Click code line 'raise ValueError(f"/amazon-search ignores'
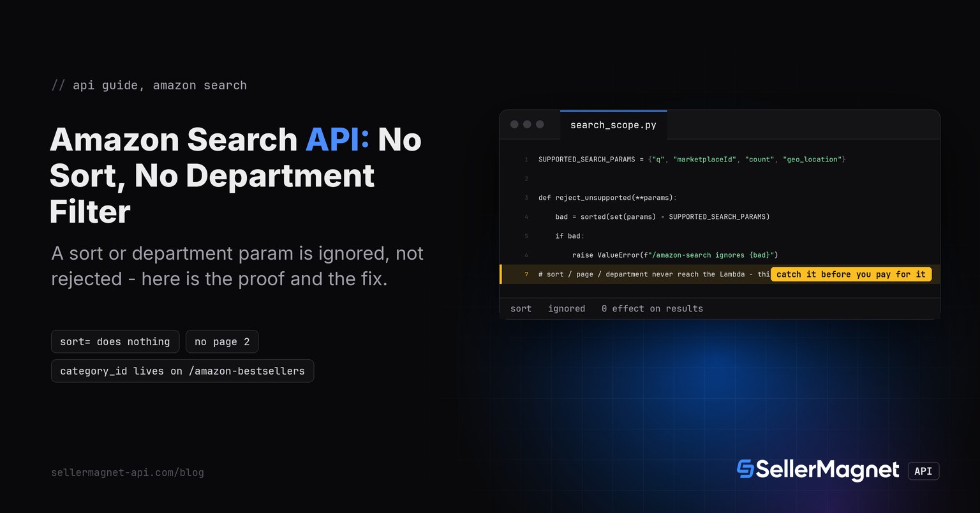 click(675, 255)
